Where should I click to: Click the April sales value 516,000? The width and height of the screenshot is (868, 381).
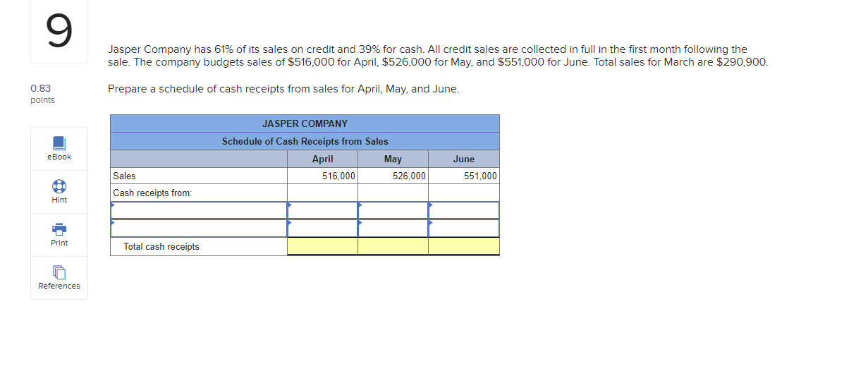(x=338, y=176)
